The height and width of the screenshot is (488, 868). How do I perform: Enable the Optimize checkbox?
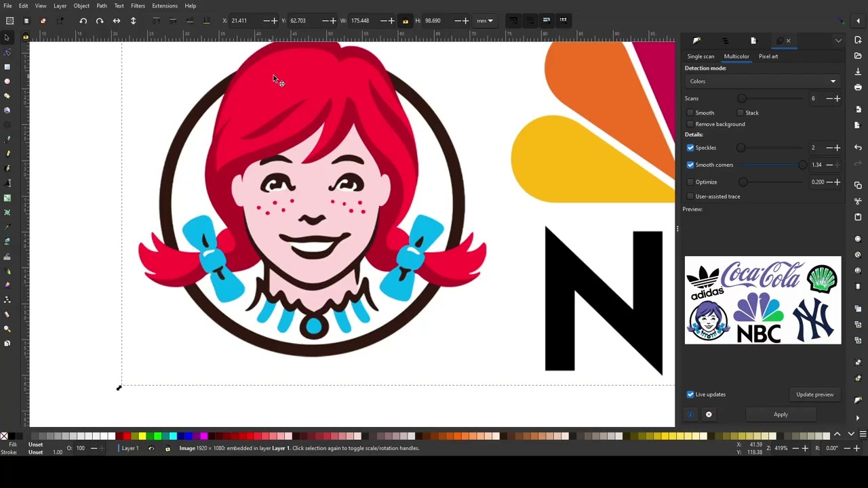(x=690, y=182)
